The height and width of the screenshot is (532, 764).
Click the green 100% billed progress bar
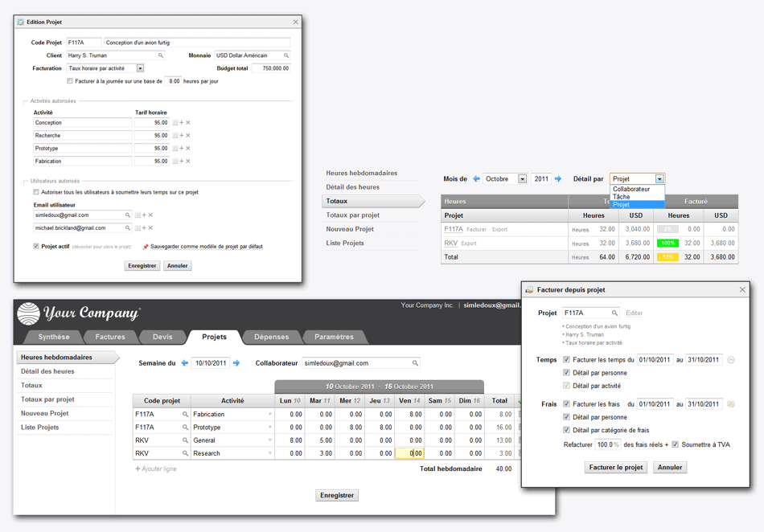[667, 243]
